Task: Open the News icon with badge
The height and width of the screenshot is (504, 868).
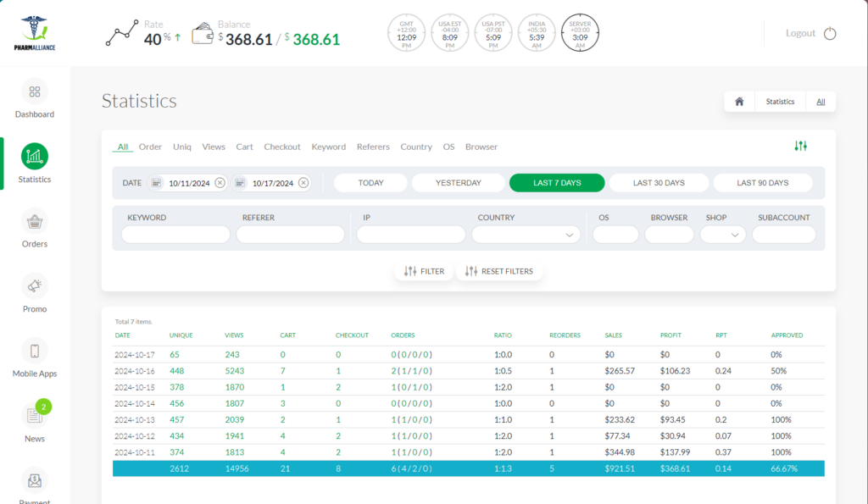Action: [34, 415]
